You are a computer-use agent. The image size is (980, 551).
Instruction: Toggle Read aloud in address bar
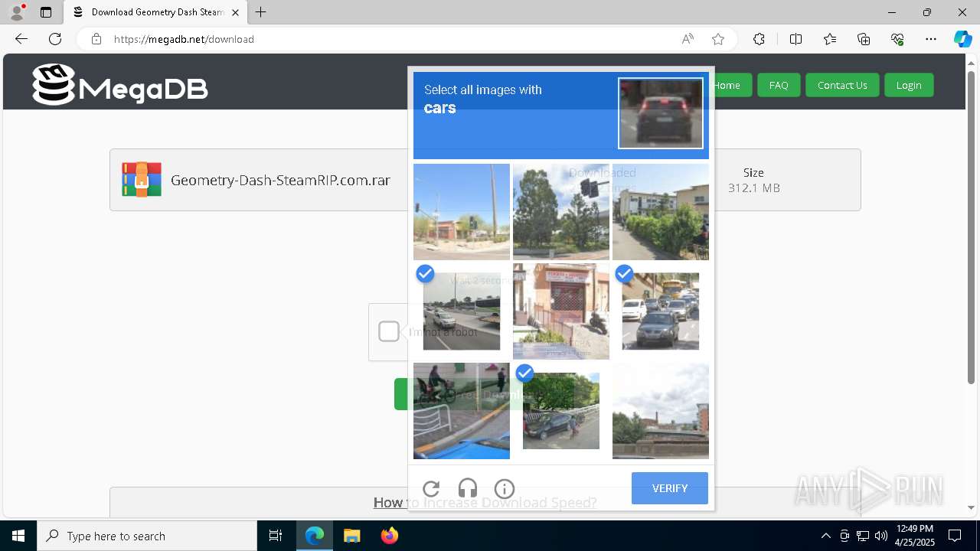(688, 39)
